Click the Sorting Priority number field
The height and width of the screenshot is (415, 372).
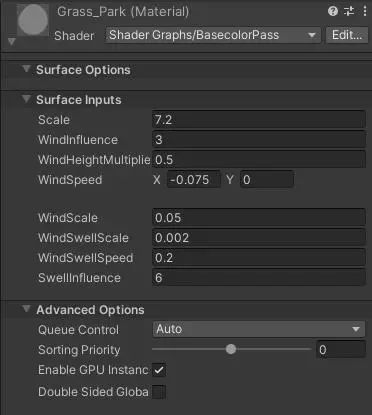[341, 350]
